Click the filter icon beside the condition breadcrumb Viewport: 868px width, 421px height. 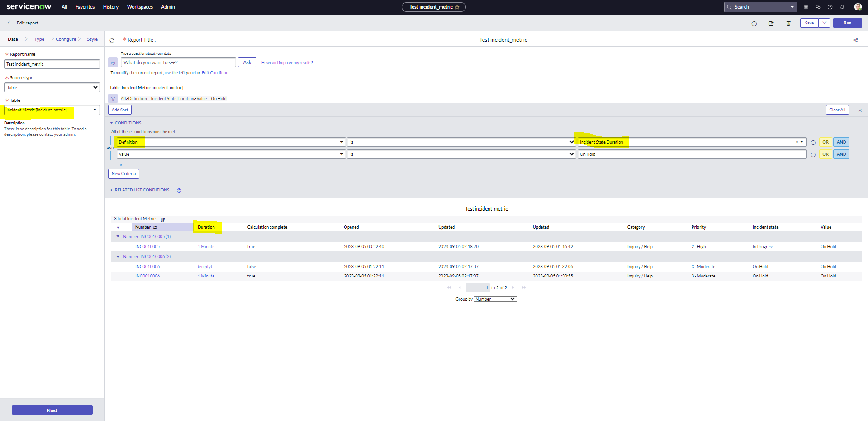click(113, 98)
